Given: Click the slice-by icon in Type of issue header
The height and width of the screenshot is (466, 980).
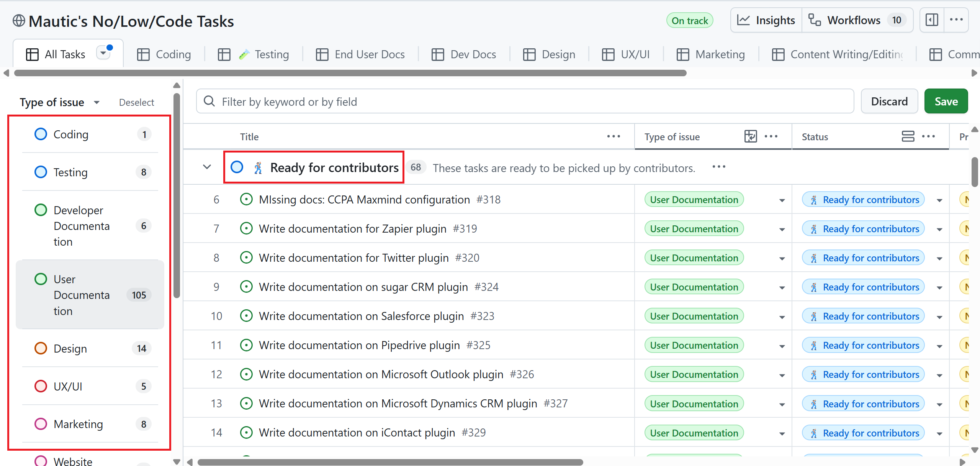Looking at the screenshot, I should click(x=750, y=136).
